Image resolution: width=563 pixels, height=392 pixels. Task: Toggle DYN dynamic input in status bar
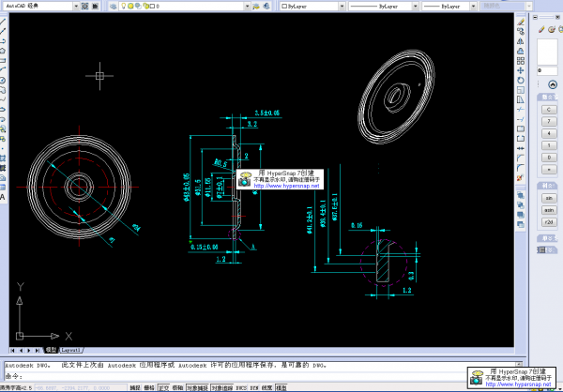click(254, 387)
